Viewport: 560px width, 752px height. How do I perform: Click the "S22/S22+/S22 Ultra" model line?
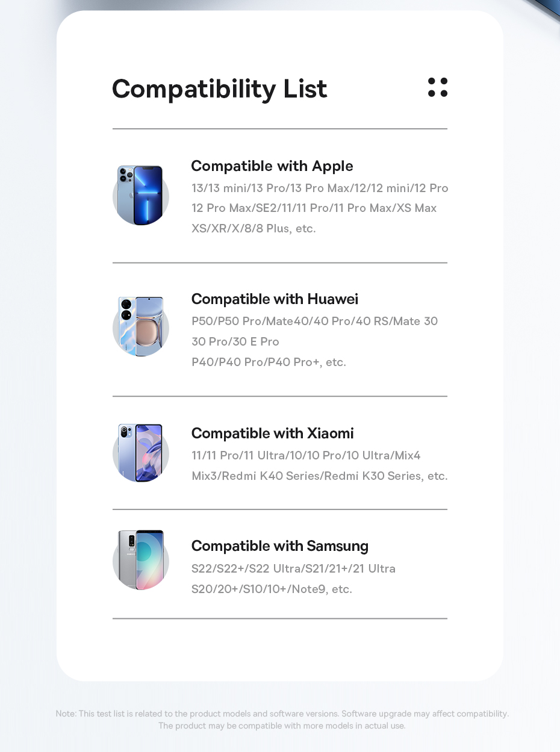pyautogui.click(x=293, y=569)
